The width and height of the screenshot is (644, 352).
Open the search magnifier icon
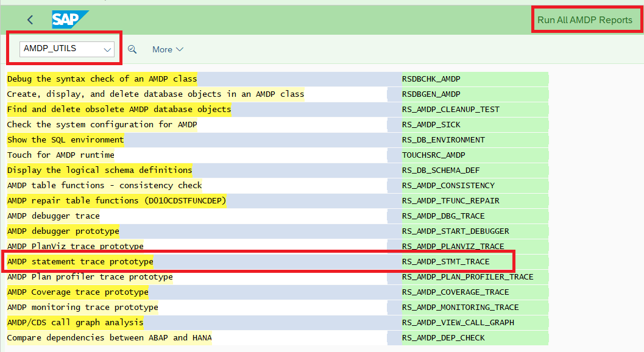(132, 49)
